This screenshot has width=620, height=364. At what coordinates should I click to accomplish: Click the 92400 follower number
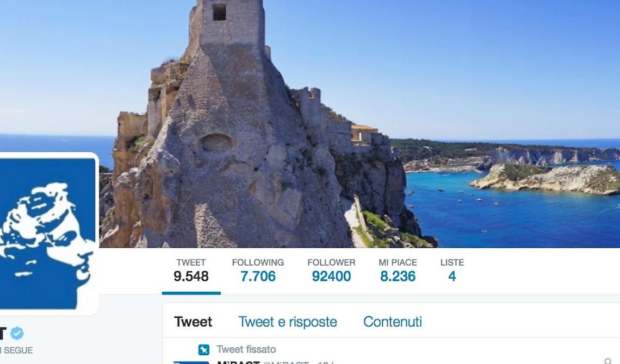[331, 277]
